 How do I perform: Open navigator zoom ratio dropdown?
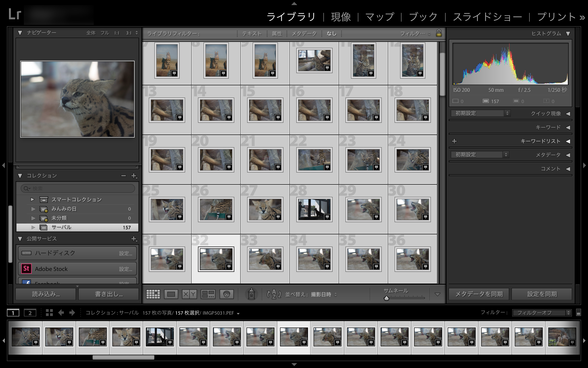pos(137,33)
